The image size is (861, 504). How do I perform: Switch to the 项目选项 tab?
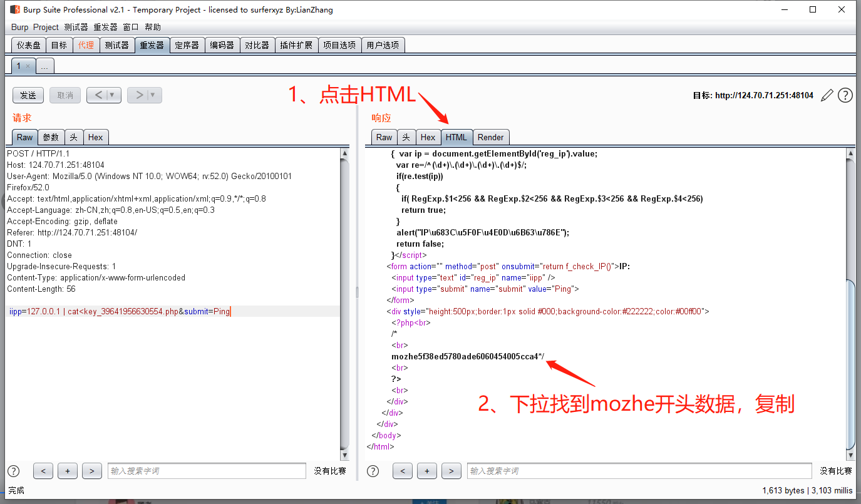pos(339,45)
